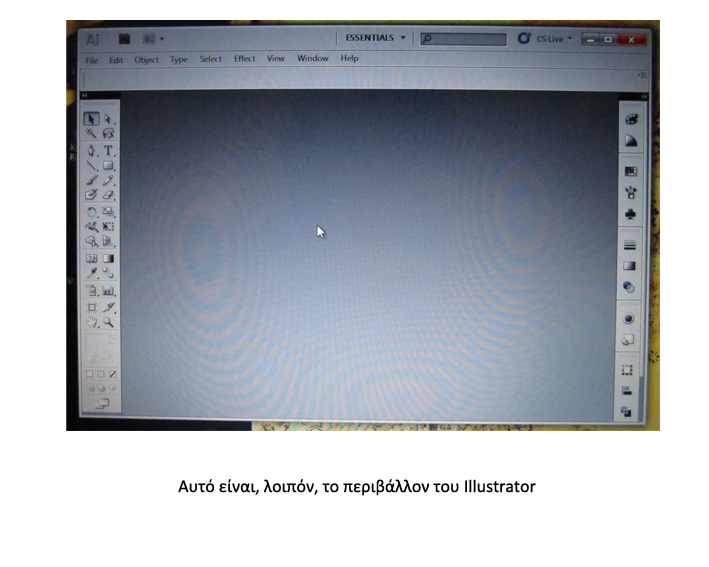The width and height of the screenshot is (709, 567).
Task: Activate the Symbol Sprayer tool
Action: pos(91,290)
